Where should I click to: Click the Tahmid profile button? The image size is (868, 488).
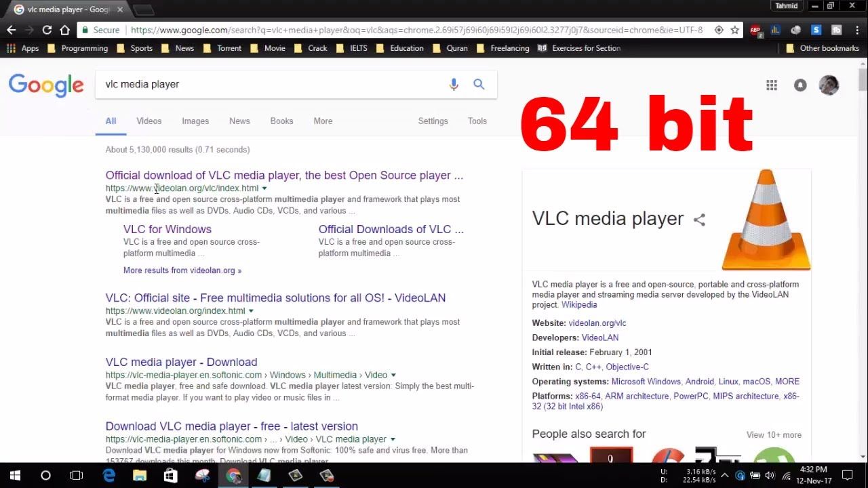click(786, 6)
